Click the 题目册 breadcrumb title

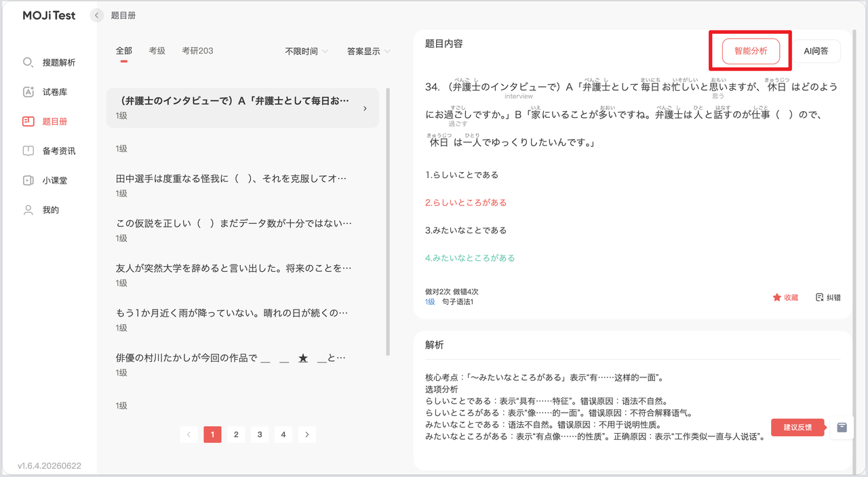(123, 16)
